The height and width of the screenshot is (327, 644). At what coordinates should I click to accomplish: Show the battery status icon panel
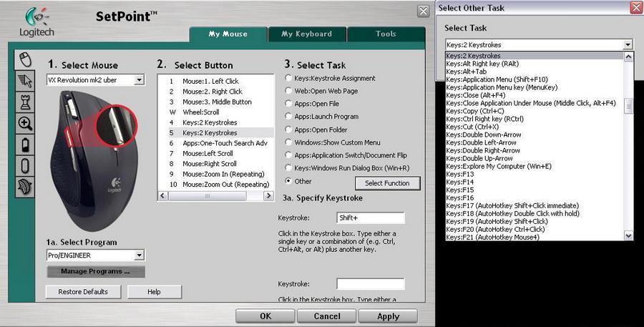24,145
